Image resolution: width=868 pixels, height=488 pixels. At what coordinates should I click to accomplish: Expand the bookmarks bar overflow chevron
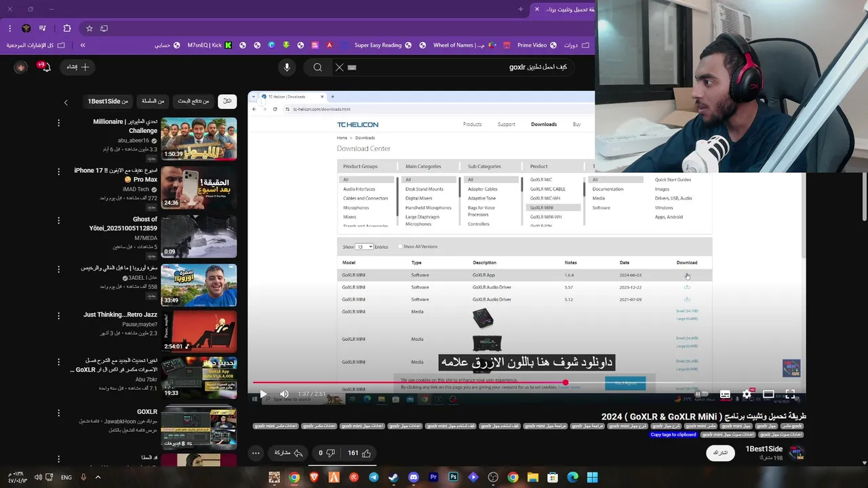point(83,45)
